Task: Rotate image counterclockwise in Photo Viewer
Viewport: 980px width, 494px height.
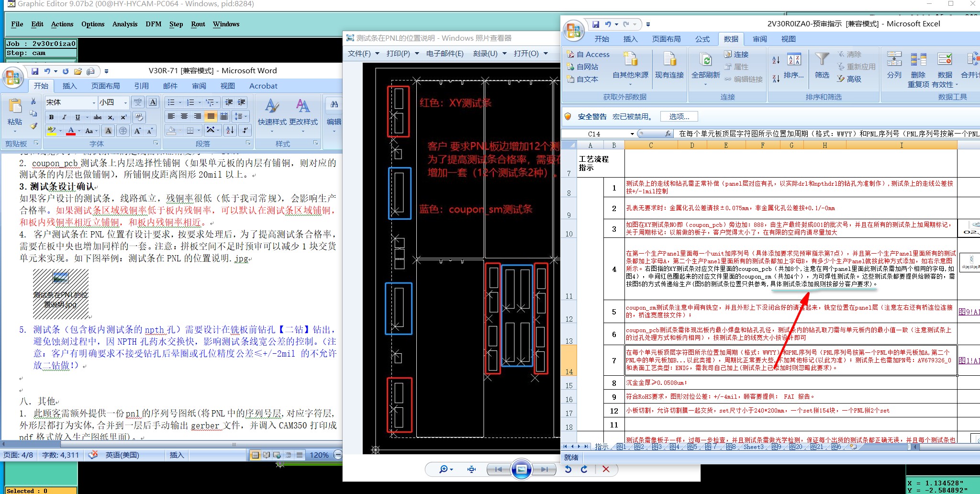Action: point(568,470)
